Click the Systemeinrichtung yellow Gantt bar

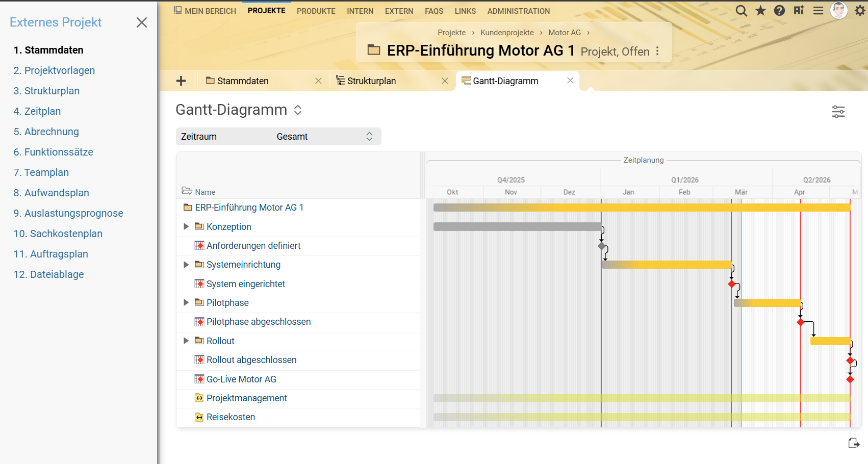[667, 265]
